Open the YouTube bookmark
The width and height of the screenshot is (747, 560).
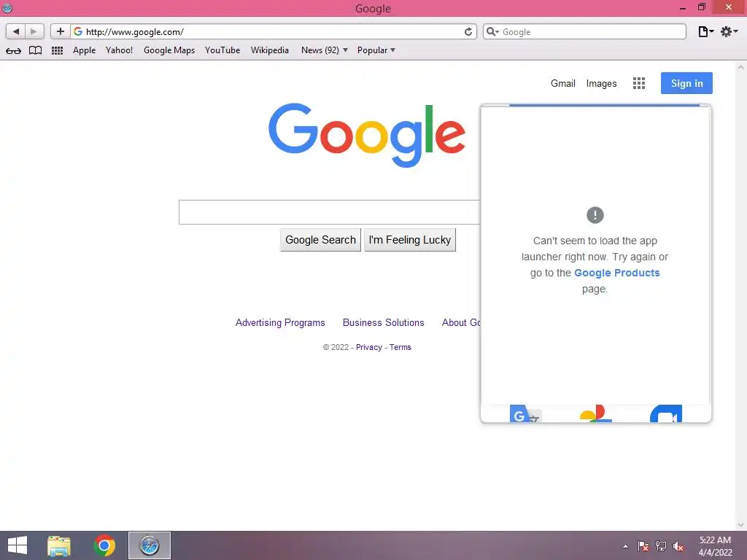[x=222, y=50]
